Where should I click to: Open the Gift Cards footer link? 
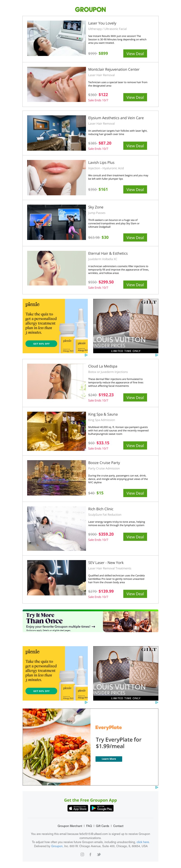pos(102,826)
